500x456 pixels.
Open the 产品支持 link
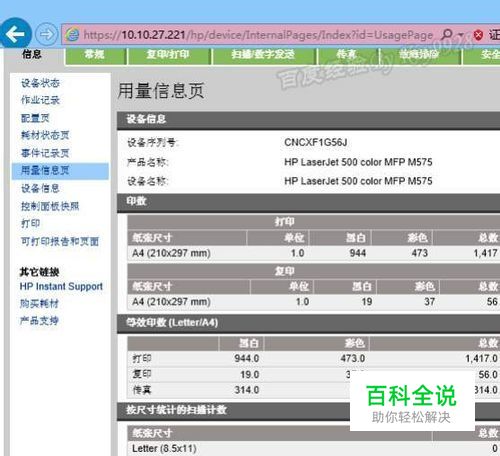(x=39, y=321)
